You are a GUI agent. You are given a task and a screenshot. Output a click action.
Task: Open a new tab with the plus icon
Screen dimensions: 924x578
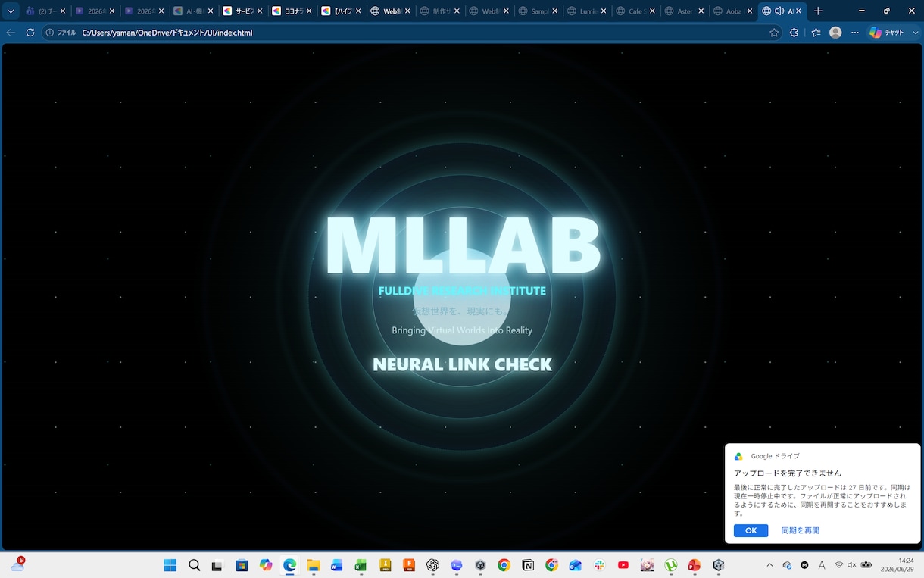click(818, 11)
